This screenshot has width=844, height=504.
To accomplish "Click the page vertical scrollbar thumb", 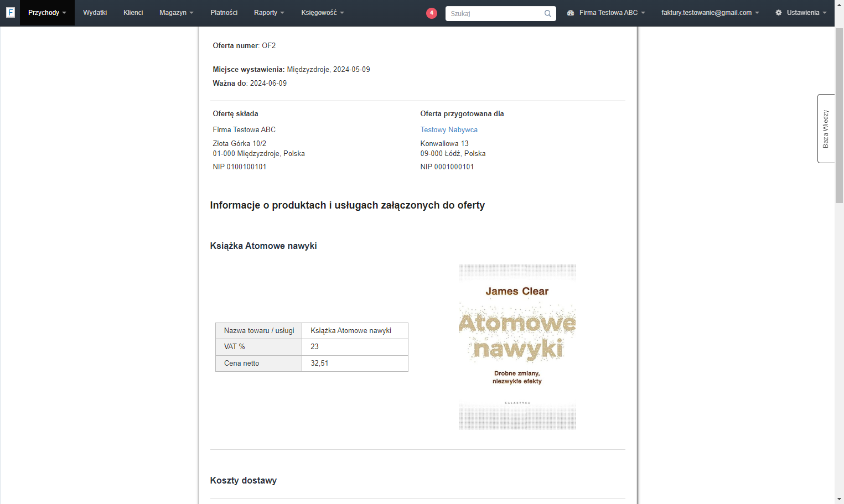I will [x=839, y=115].
